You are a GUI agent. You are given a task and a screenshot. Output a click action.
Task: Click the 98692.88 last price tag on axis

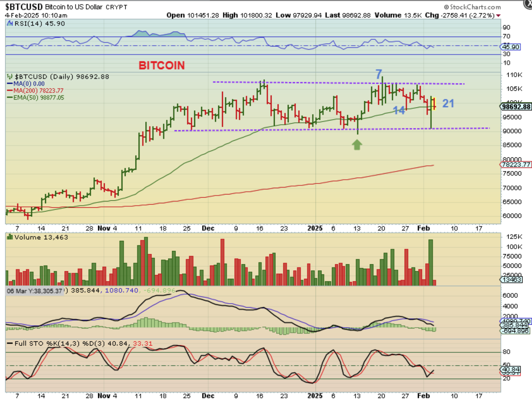coord(516,107)
